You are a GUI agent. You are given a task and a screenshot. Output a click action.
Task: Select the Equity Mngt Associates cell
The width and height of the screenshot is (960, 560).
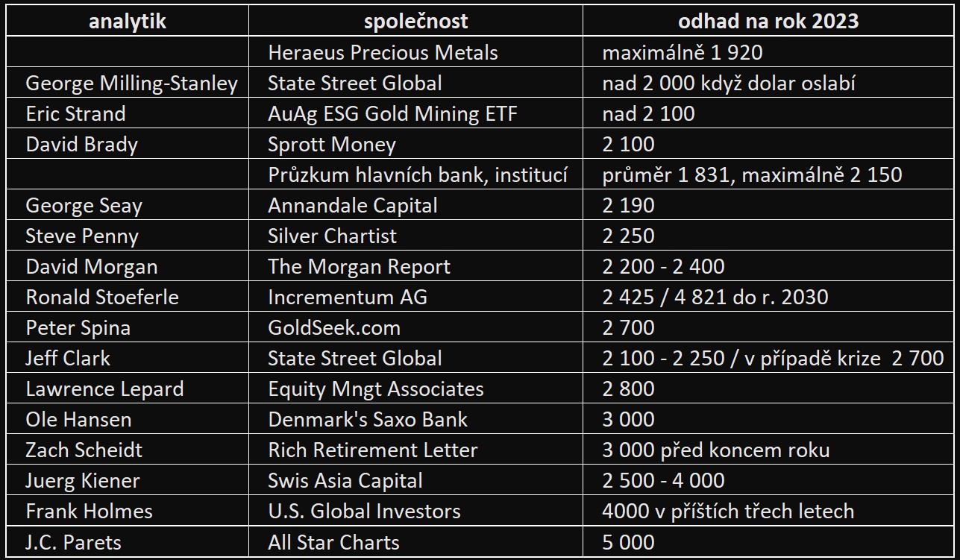415,388
